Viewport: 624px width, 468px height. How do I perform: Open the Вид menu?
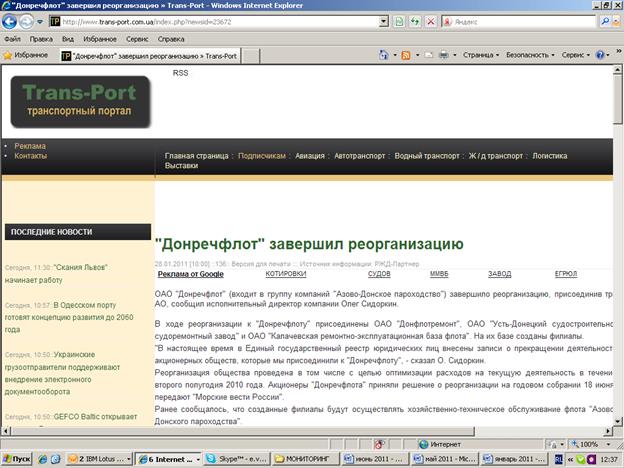tap(68, 39)
